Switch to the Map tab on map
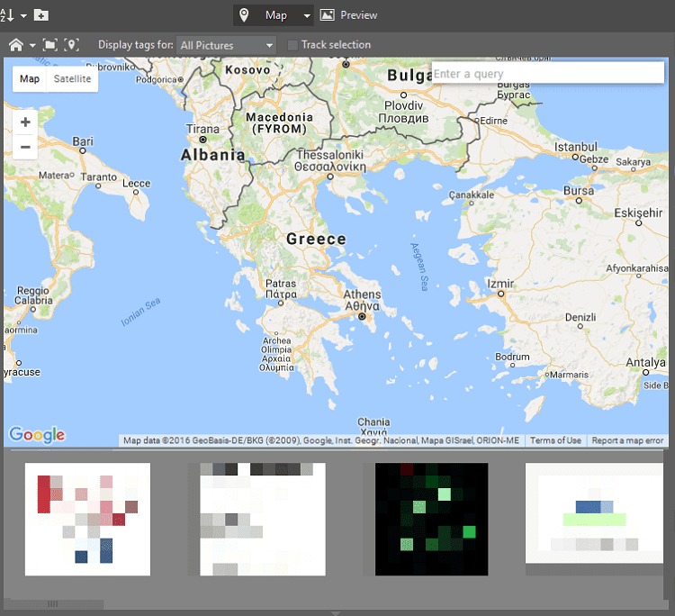Viewport: 675px width, 616px height. tap(30, 79)
